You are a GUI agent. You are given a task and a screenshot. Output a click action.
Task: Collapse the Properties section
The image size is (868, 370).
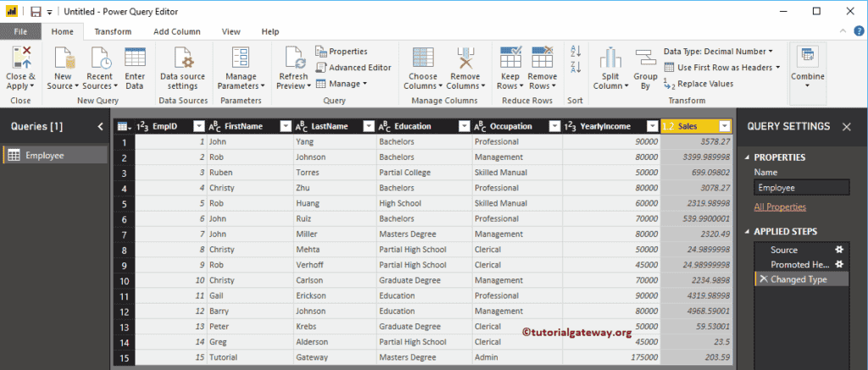(748, 157)
